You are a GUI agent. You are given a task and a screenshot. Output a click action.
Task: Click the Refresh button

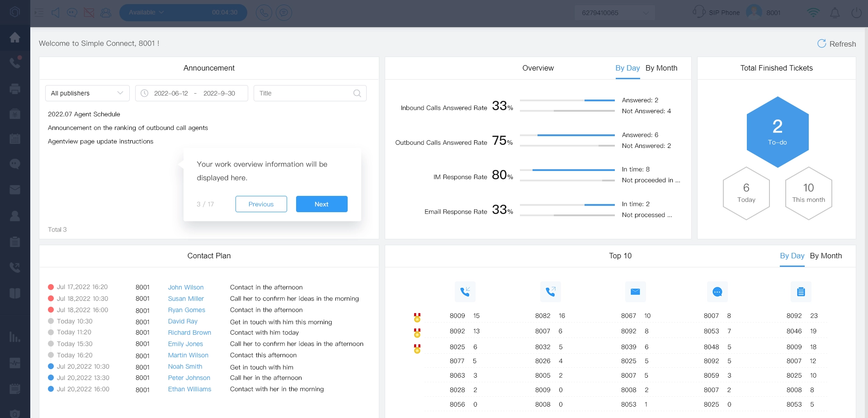pyautogui.click(x=836, y=44)
